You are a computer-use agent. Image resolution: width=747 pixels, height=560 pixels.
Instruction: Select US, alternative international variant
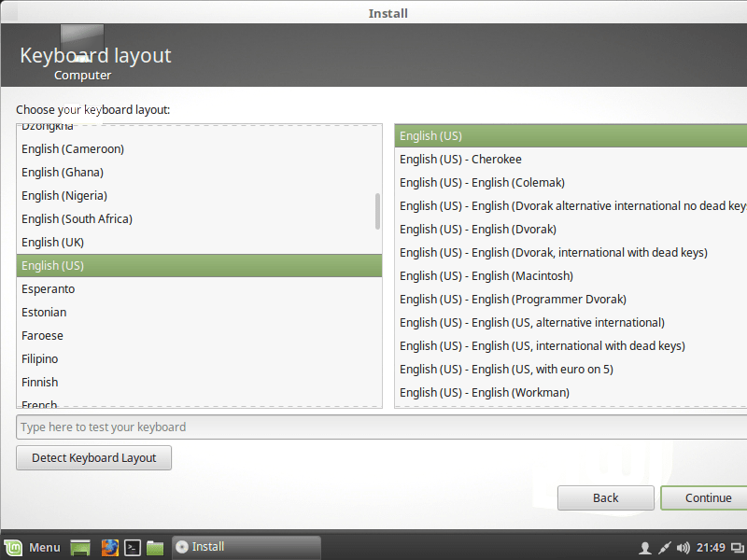click(571, 323)
